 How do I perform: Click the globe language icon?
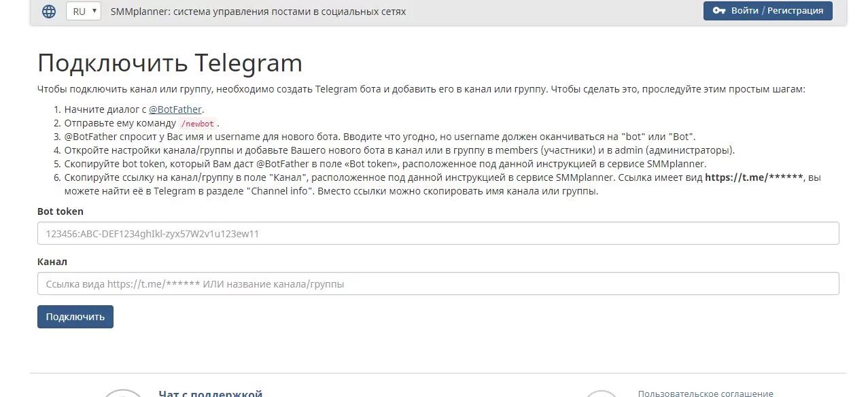tap(49, 12)
